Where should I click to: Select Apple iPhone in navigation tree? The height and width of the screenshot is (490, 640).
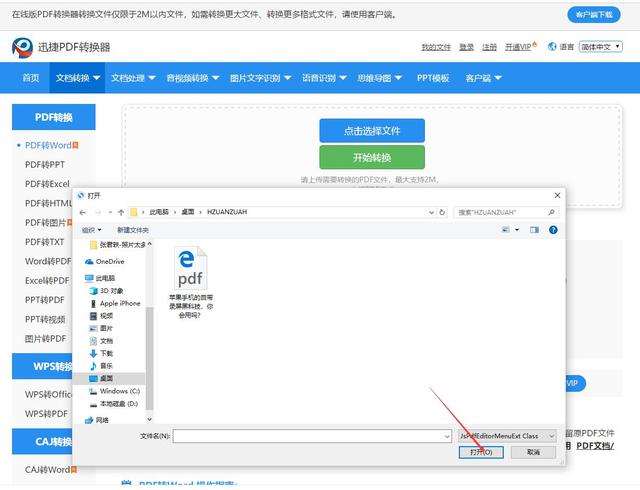pos(115,303)
